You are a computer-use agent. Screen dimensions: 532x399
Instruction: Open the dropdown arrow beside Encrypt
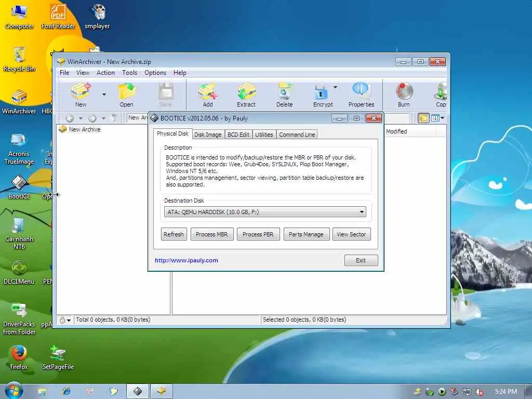336,87
